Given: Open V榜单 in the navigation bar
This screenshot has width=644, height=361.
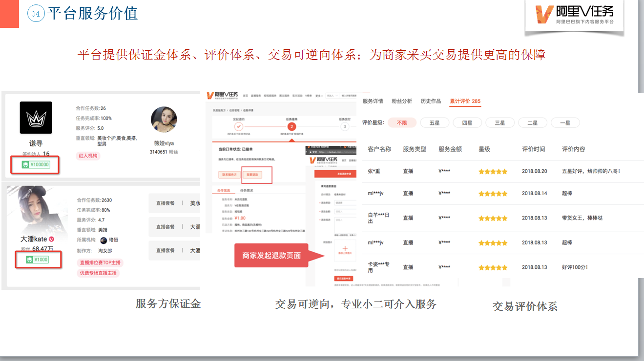Looking at the screenshot, I should click(x=309, y=96).
